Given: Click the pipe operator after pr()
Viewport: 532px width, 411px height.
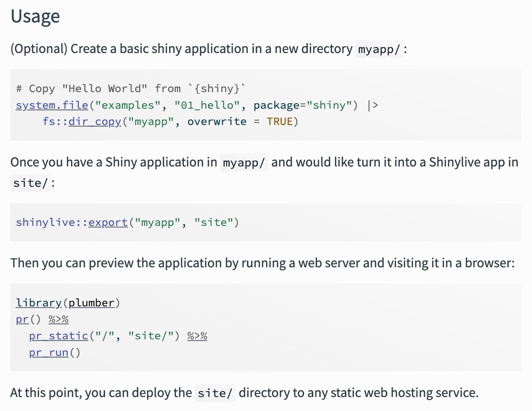Looking at the screenshot, I should (x=59, y=319).
